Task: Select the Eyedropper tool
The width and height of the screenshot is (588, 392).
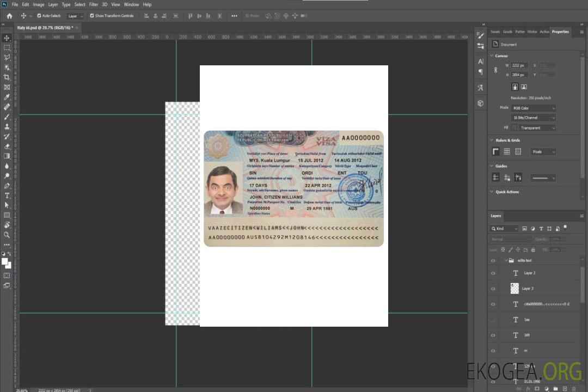Action: [x=7, y=97]
